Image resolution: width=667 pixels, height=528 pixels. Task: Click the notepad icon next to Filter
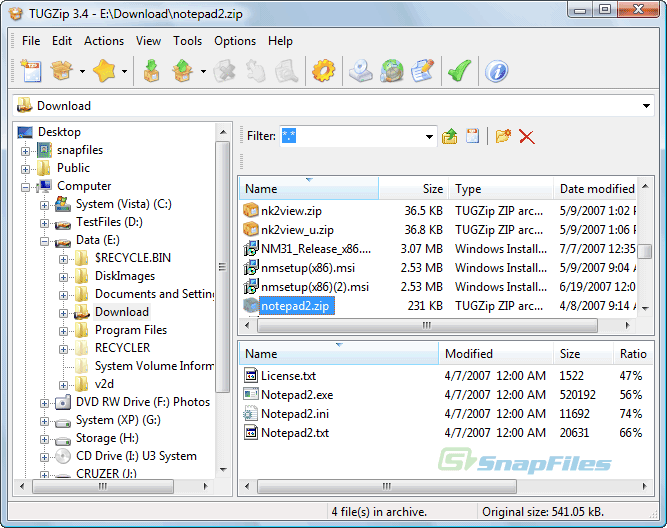click(x=473, y=136)
